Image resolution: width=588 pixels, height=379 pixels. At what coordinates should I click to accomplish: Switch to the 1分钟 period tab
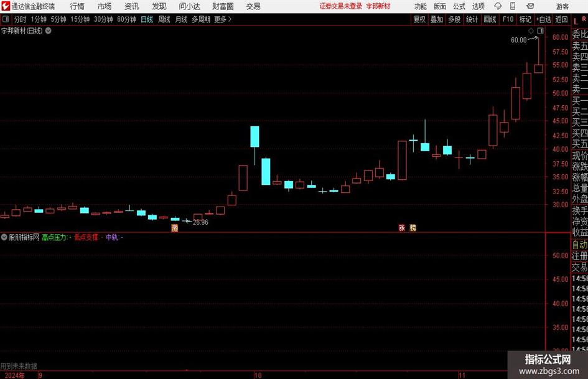[x=38, y=19]
